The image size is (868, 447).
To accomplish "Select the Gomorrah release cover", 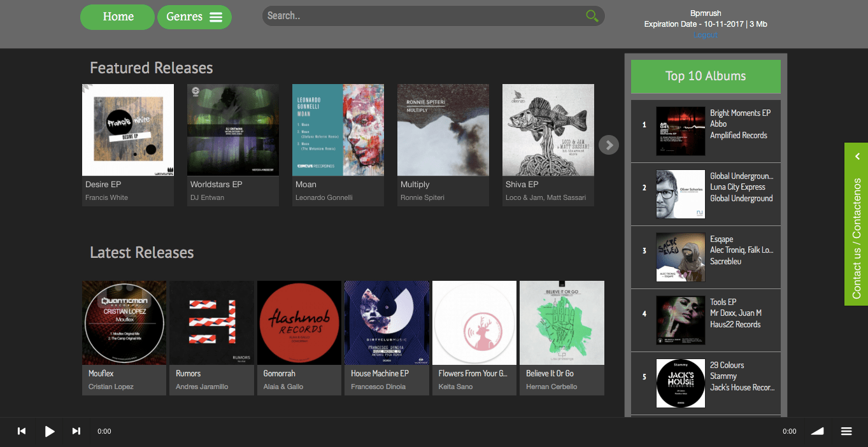I will [x=299, y=323].
